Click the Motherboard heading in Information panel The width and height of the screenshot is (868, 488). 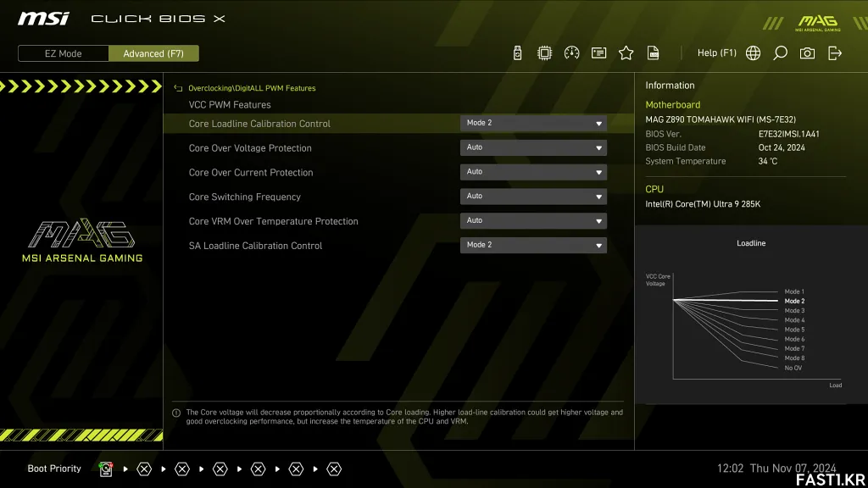tap(672, 104)
